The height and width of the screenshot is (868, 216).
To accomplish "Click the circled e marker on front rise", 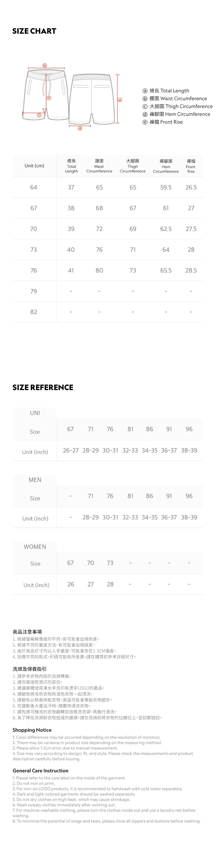I will (49, 98).
